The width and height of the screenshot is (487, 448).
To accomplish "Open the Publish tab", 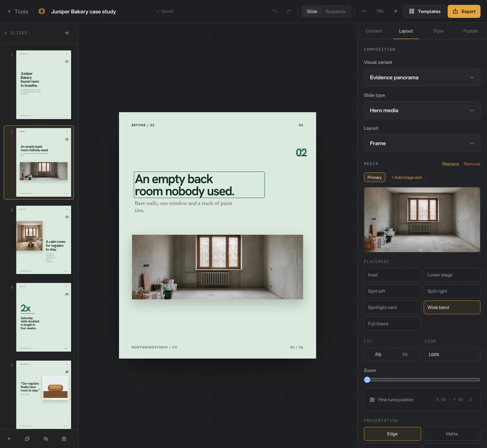I will point(471,31).
